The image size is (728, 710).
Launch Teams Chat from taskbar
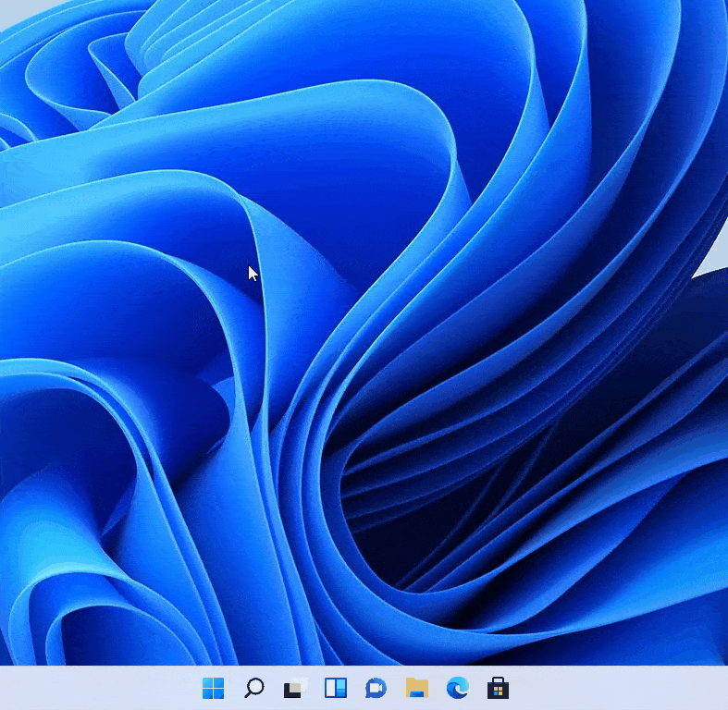click(376, 688)
